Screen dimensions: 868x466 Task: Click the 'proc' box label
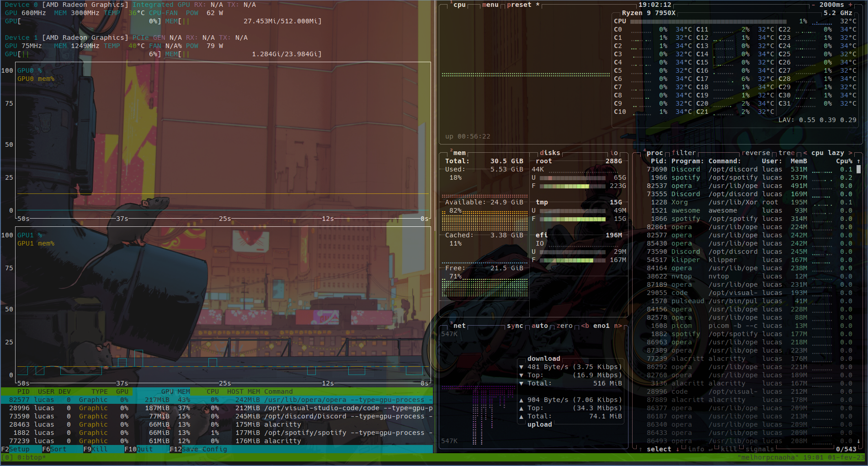click(x=655, y=153)
